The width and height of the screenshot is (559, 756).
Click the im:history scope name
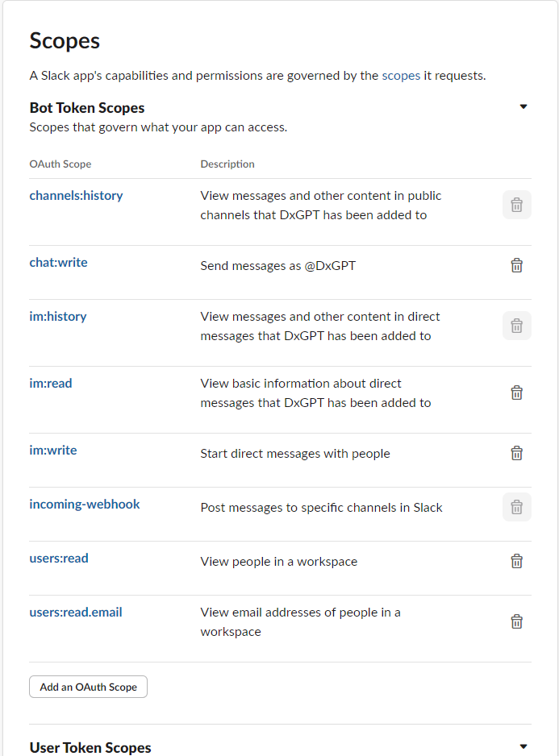(58, 316)
